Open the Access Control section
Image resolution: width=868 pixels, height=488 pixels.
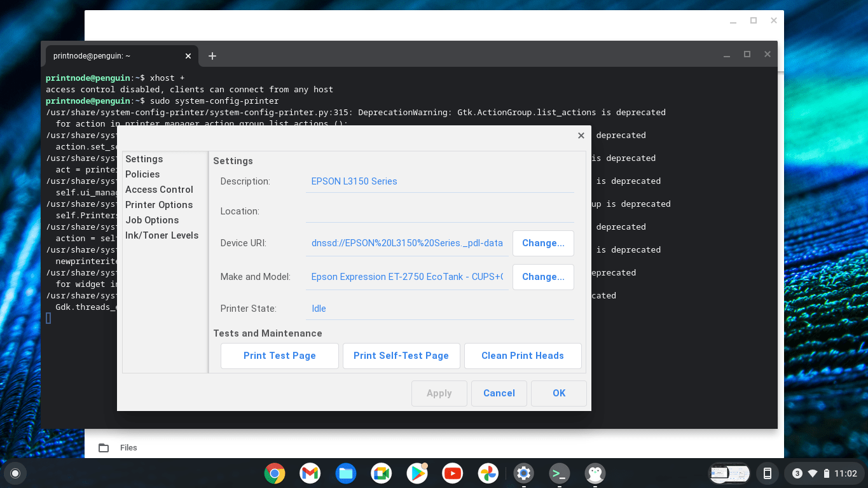coord(159,190)
